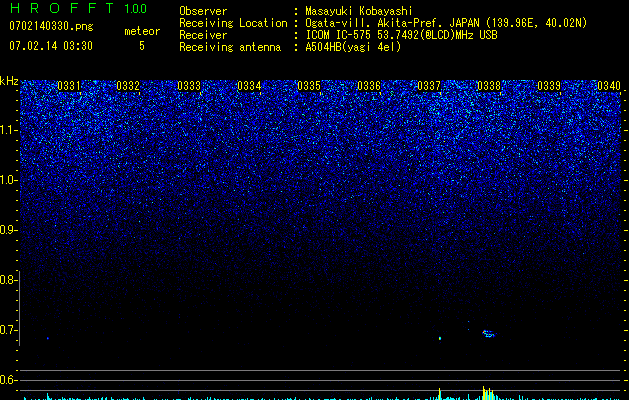
Task: Select the filename 0702140330.png
Action: 51,26
